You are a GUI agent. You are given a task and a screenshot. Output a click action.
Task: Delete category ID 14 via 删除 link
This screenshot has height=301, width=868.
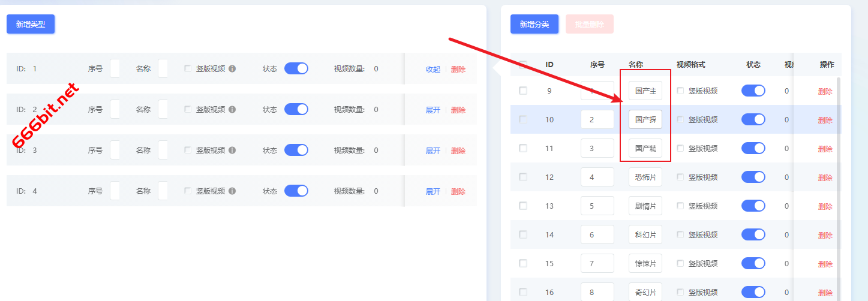tap(825, 235)
